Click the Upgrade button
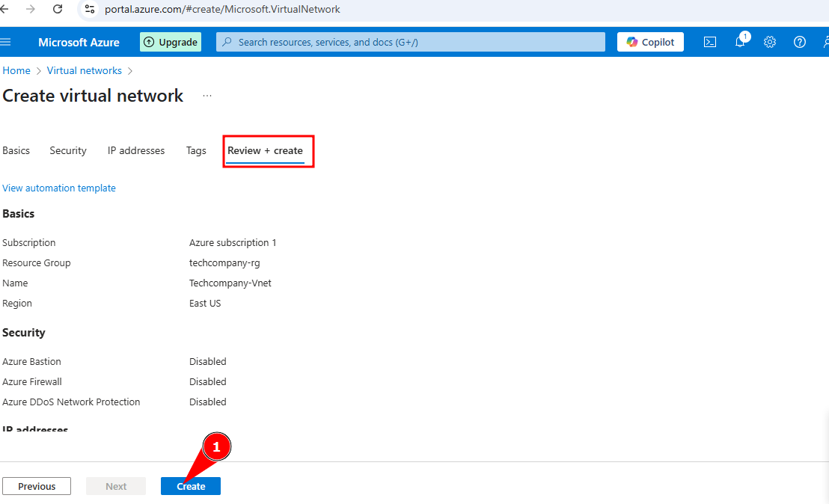This screenshot has width=829, height=504. pos(171,43)
